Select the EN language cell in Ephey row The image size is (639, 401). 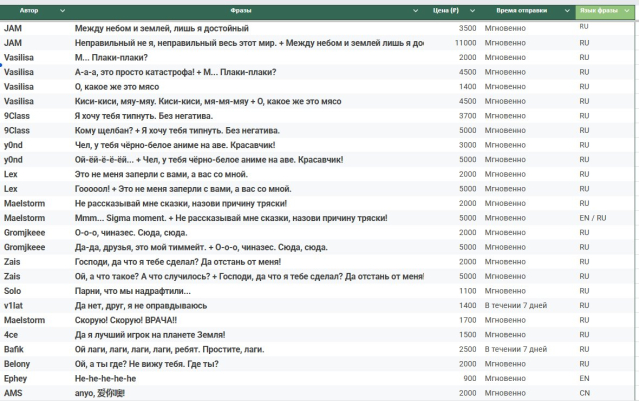[x=584, y=379]
